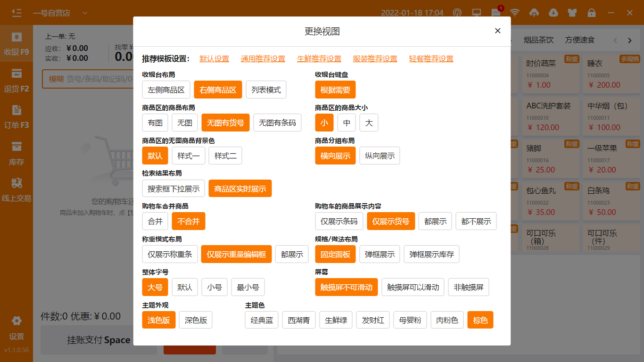The image size is (644, 362).
Task: Switch to the 方便速食 category tab
Action: click(580, 40)
